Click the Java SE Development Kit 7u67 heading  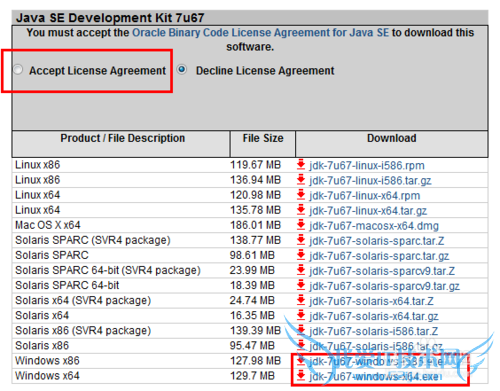[110, 18]
